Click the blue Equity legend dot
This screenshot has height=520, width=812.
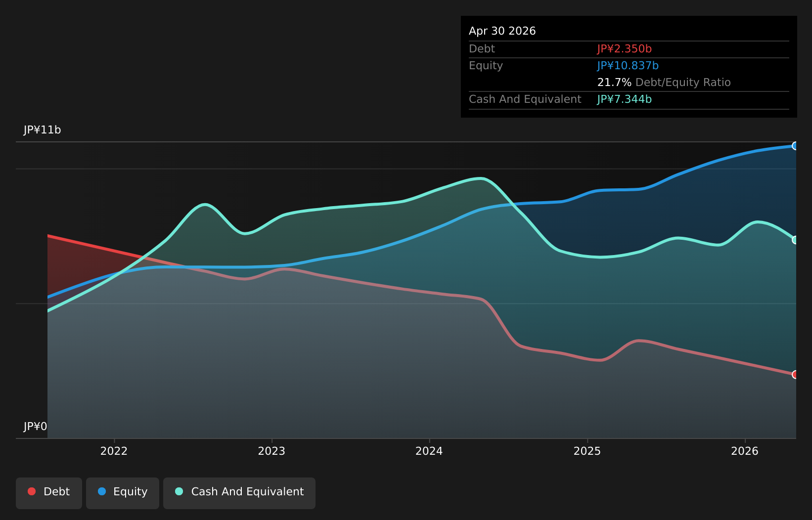click(102, 491)
